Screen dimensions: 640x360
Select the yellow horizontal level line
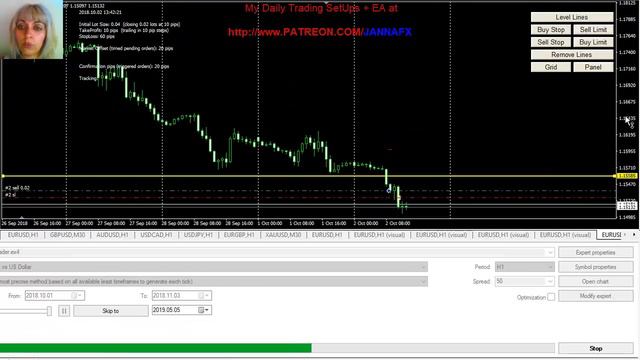308,176
